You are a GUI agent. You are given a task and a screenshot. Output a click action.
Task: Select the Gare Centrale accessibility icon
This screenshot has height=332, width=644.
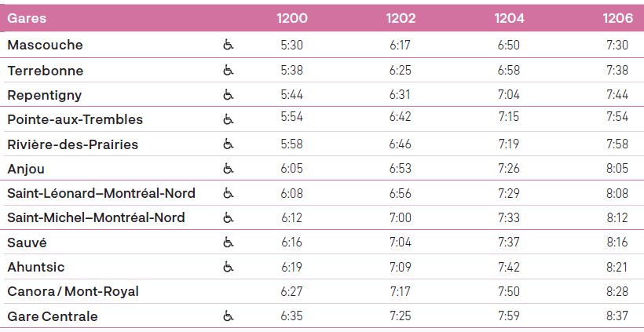coord(228,316)
